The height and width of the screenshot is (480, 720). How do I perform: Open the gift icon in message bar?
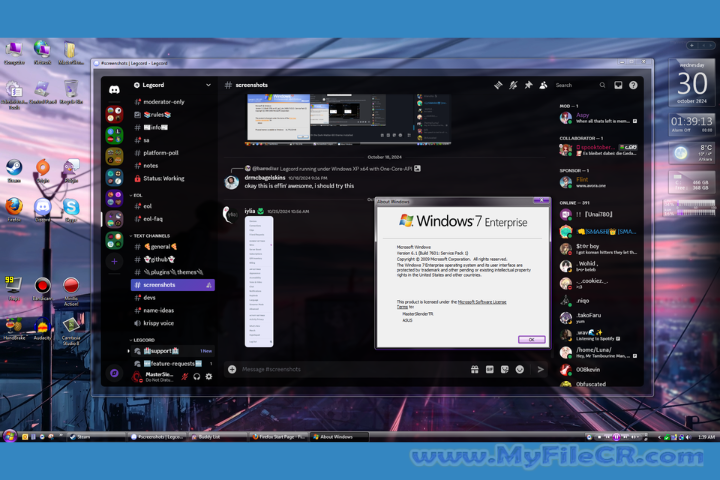click(475, 369)
